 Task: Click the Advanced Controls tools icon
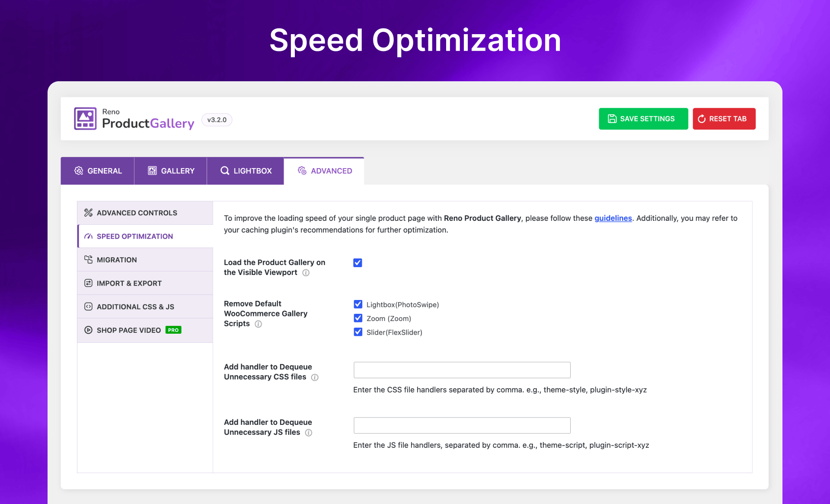88,213
